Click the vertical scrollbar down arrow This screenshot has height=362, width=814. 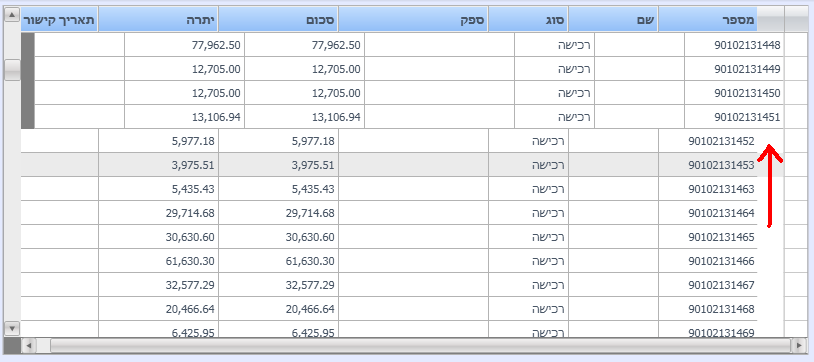12,328
